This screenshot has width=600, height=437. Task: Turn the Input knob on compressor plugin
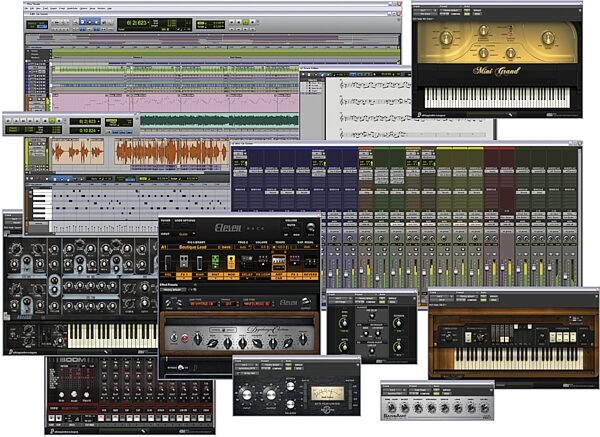246,395
